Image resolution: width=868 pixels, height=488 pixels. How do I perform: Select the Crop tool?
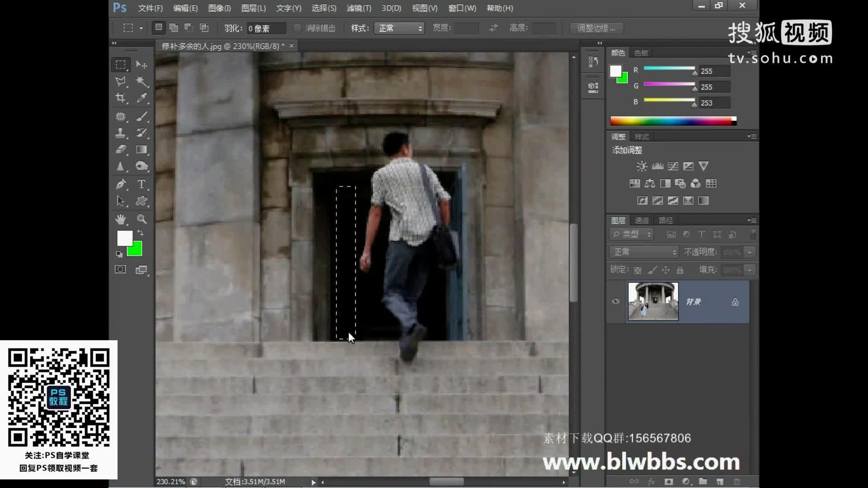coord(120,98)
